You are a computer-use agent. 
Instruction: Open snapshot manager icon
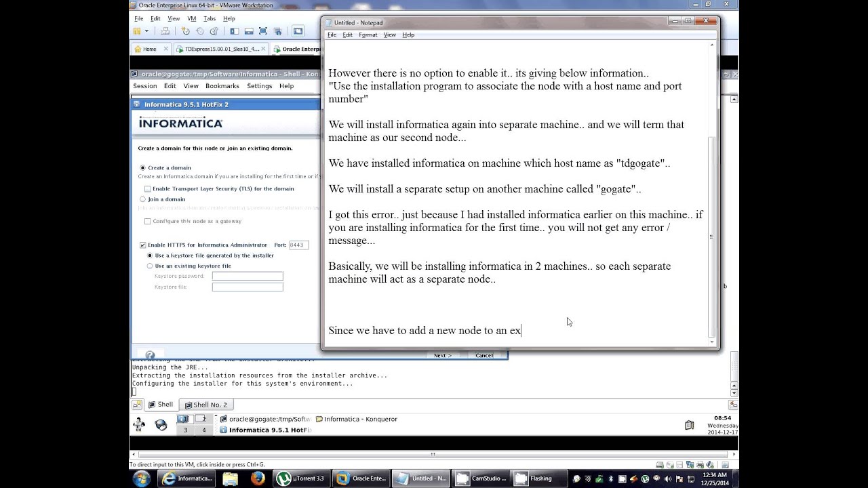point(214,31)
